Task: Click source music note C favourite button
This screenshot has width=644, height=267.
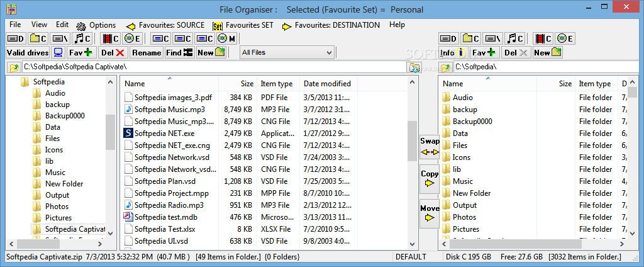Action: coord(82,38)
